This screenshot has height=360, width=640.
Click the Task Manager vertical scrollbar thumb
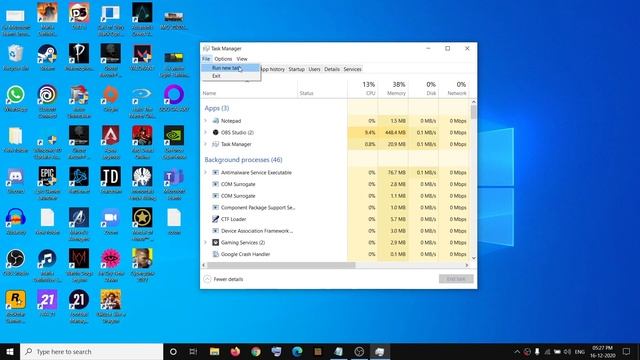pyautogui.click(x=473, y=112)
